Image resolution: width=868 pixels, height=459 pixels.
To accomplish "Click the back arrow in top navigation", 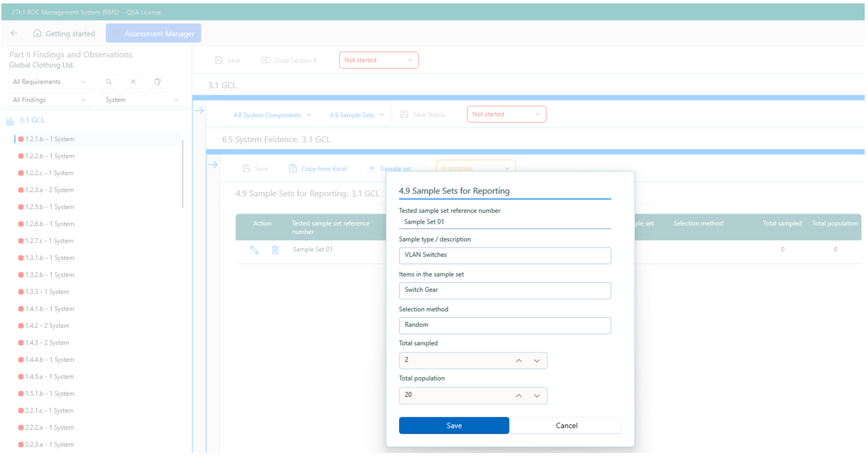I will pyautogui.click(x=15, y=33).
